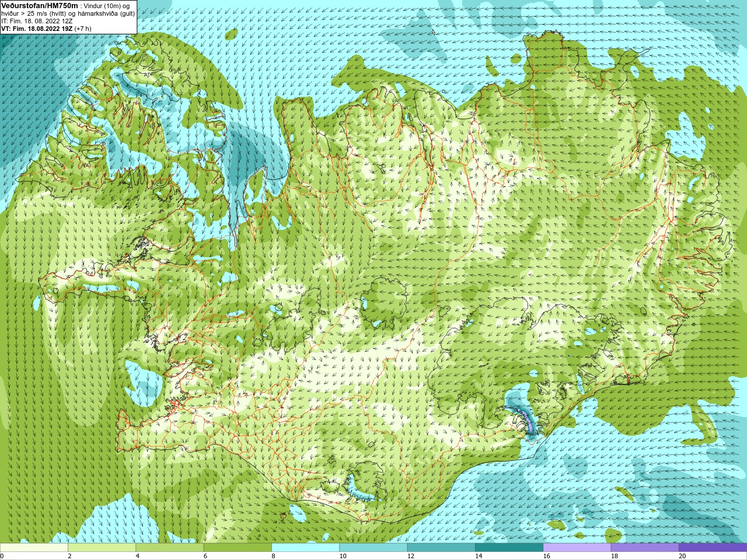This screenshot has width=747, height=560.
Task: Click the 12–14 m/s teal legend swatch
Action: click(x=441, y=547)
